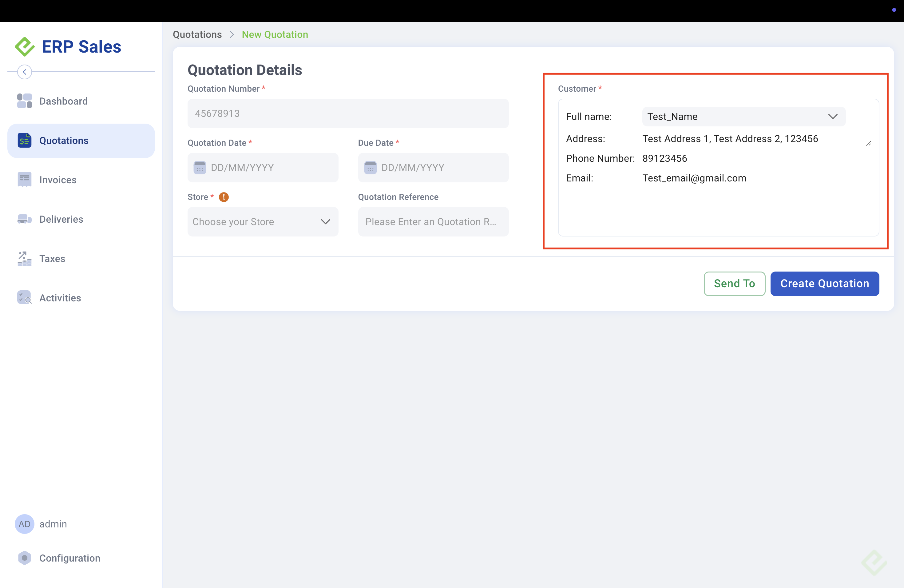Open Dashboard in the sidebar
This screenshot has height=588, width=904.
pos(81,101)
